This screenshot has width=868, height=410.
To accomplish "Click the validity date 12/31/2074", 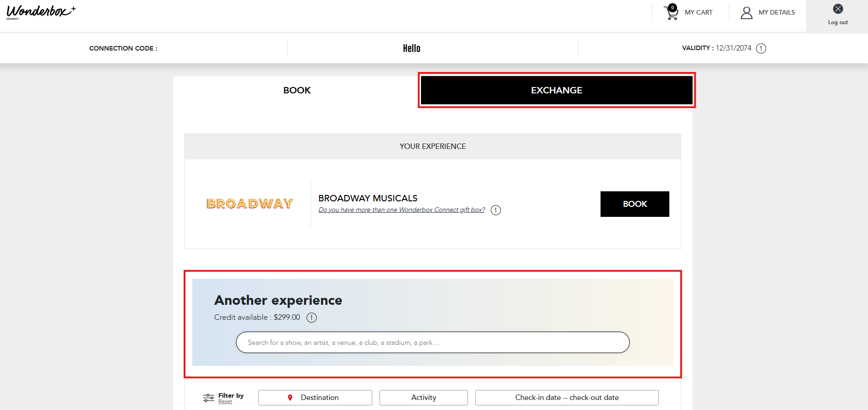I will (x=733, y=48).
